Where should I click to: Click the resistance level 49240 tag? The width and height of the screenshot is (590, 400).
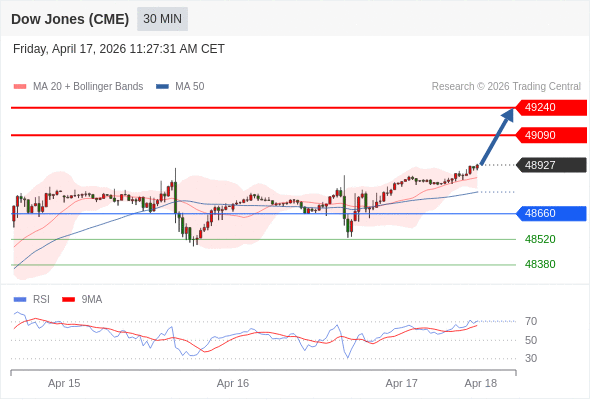coord(551,108)
